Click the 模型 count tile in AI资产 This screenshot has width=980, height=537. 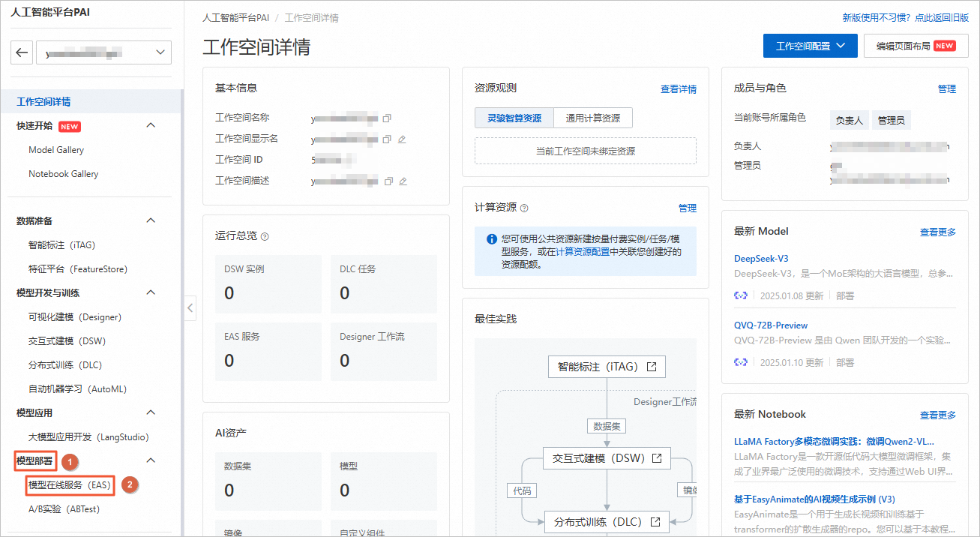click(384, 481)
